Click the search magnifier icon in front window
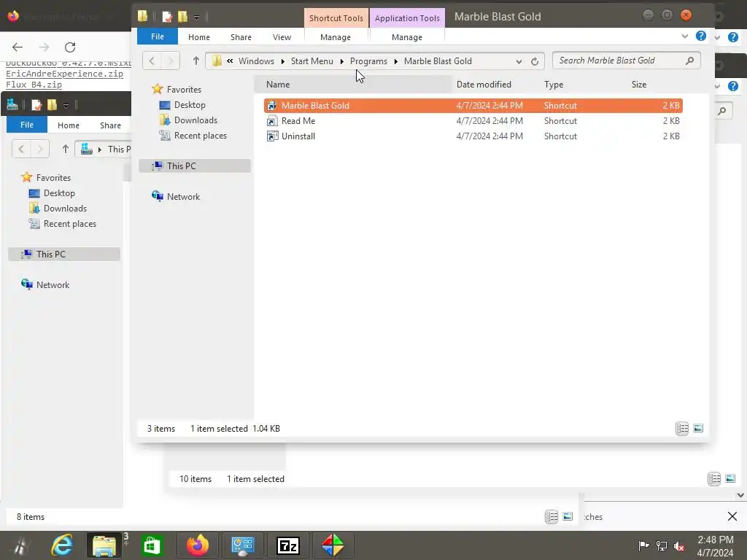747x560 pixels. 689,61
